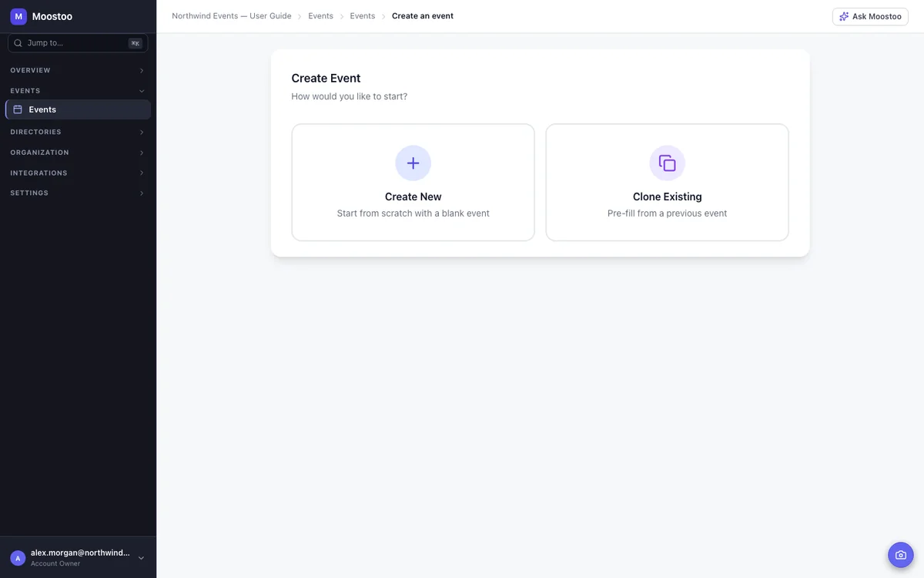Open the Ask Moostoo assistant button
924x578 pixels.
(x=870, y=16)
